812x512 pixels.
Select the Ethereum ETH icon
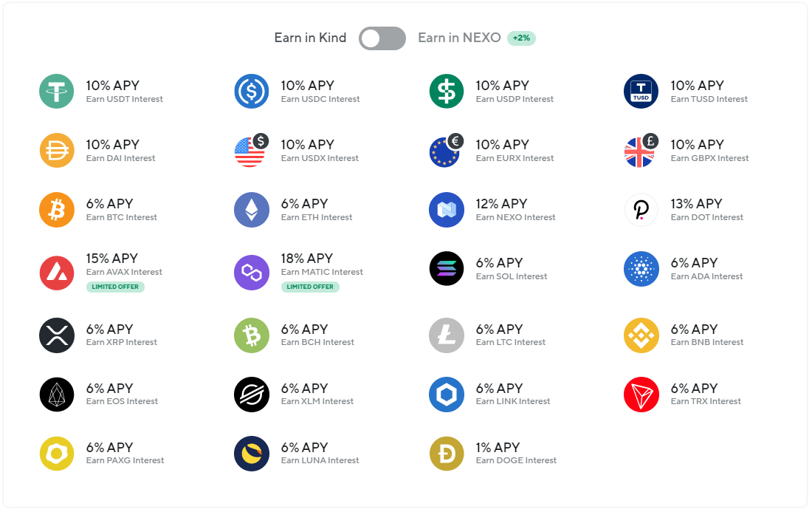point(252,210)
